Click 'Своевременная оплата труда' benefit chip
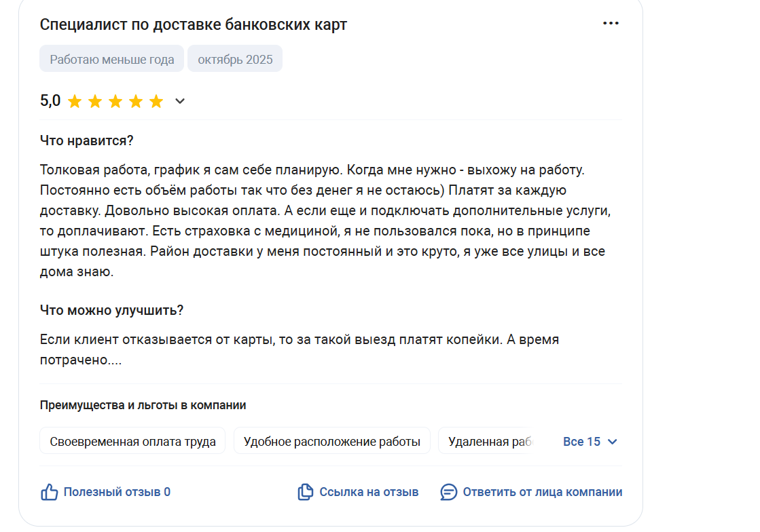760x532 pixels. pos(132,442)
